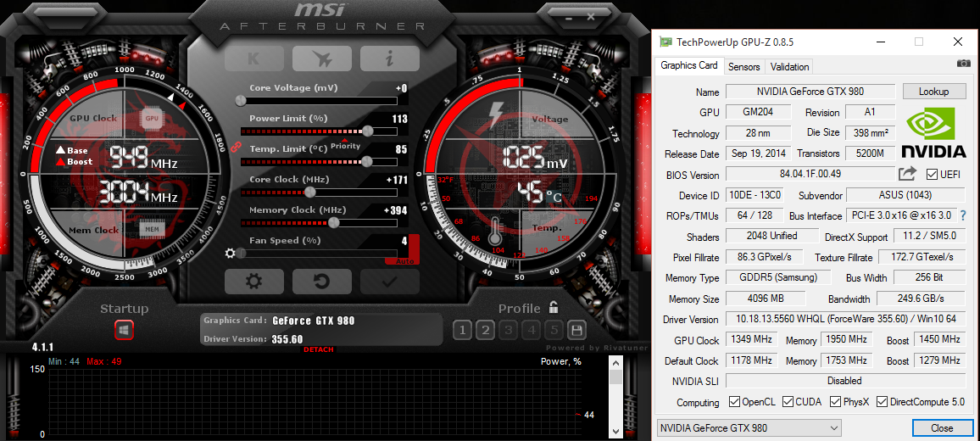Click the Release Date value Sep 19, 2014

(759, 154)
